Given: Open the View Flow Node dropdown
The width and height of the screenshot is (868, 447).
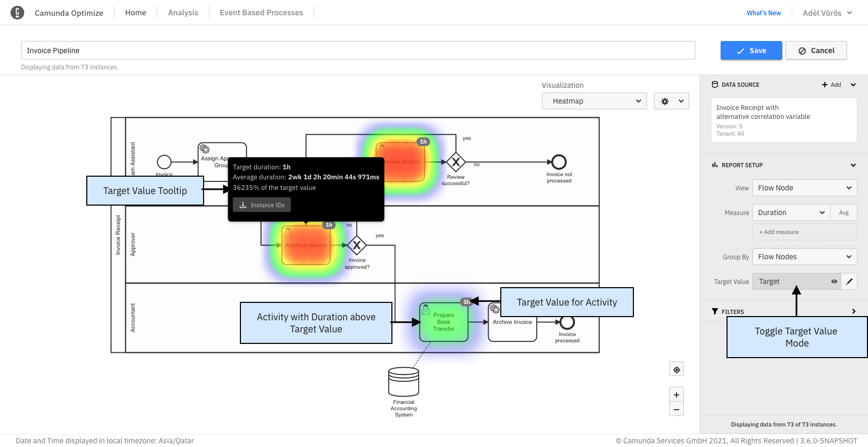Looking at the screenshot, I should point(804,188).
